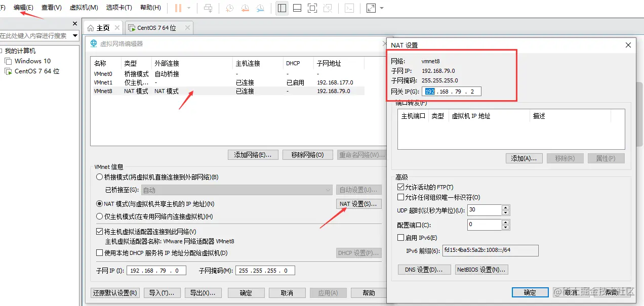Click the revert to snapshot toolbar icon
Image resolution: width=644 pixels, height=306 pixels.
(x=245, y=8)
